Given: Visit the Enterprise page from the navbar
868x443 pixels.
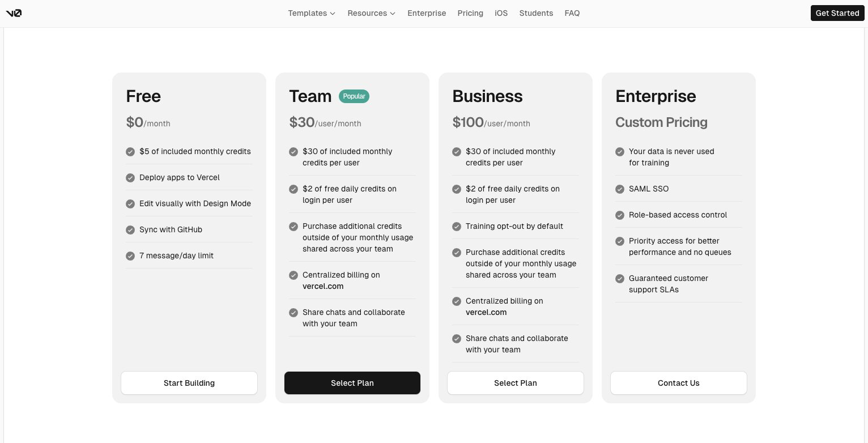Looking at the screenshot, I should pos(427,13).
